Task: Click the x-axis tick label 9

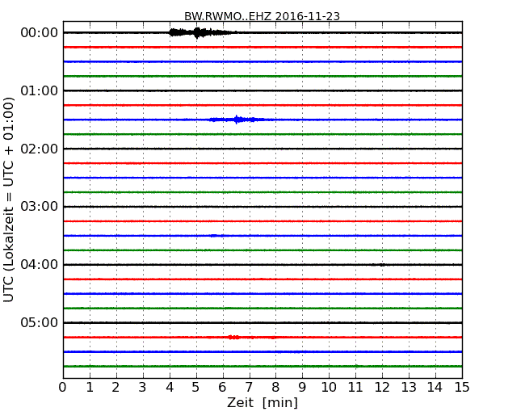Action: (x=302, y=388)
